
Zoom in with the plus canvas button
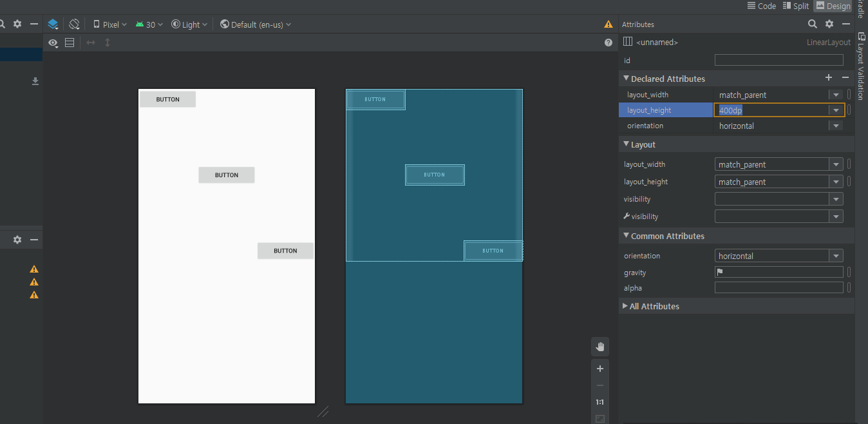coord(600,369)
